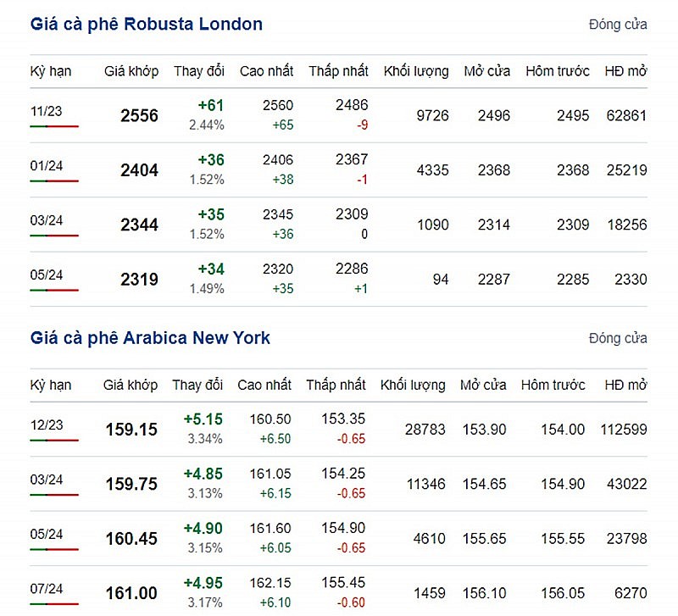
Task: Select the Robusta 03/24 contract term
Action: pyautogui.click(x=47, y=220)
